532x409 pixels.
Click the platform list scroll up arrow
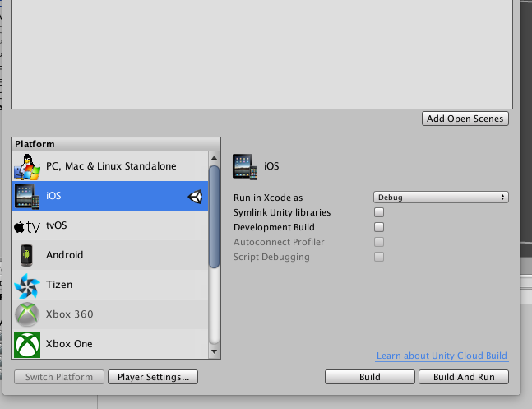pos(214,158)
